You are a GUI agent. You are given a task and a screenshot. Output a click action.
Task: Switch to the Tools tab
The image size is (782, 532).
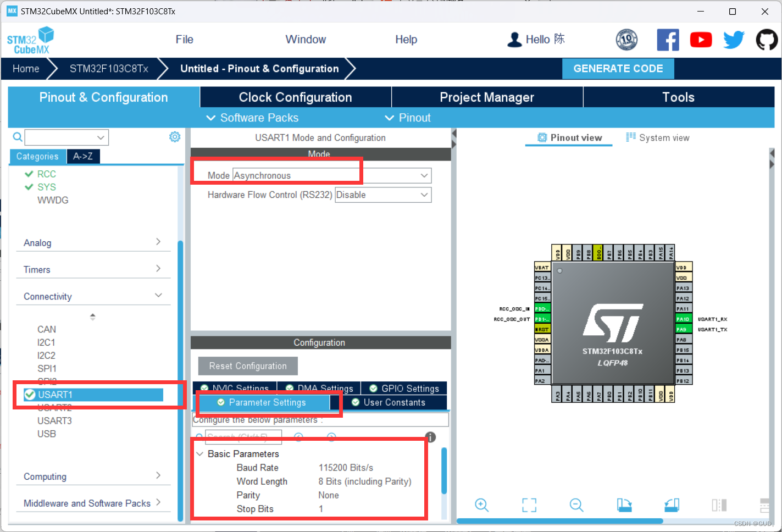679,97
